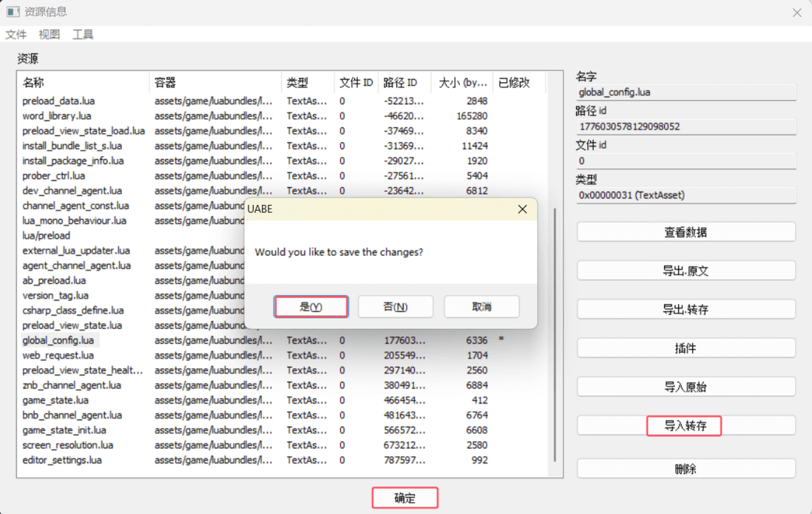Open the 工具 menu

pyautogui.click(x=83, y=35)
